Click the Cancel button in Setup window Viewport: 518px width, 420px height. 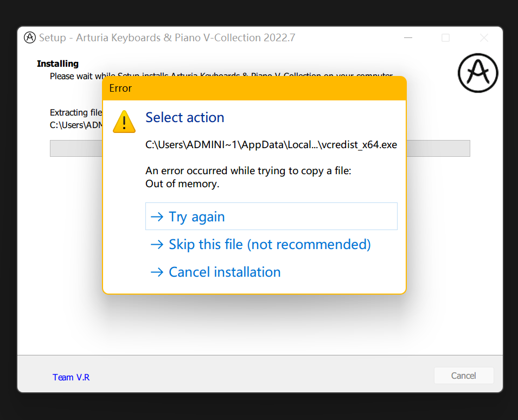point(464,376)
